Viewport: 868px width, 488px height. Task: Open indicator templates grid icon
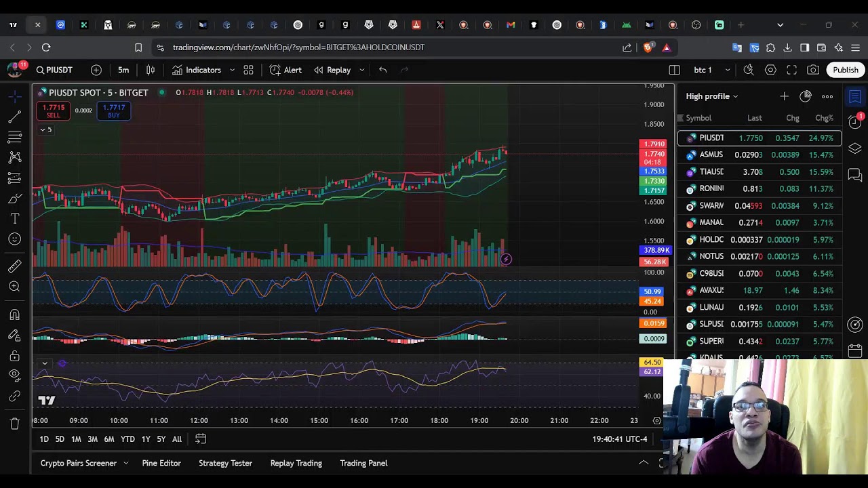click(x=248, y=70)
